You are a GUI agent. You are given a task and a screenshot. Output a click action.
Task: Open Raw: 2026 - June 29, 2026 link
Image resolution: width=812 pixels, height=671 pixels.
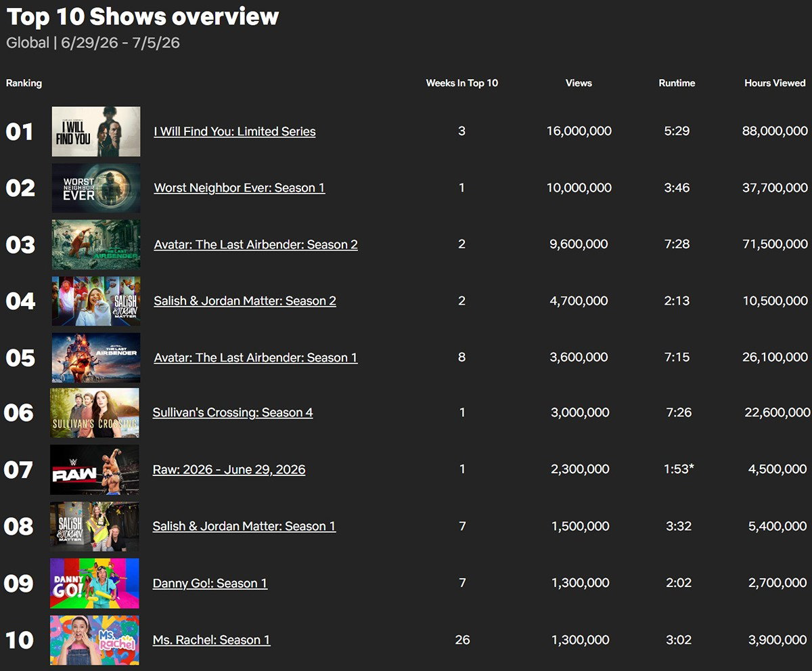[x=229, y=469]
